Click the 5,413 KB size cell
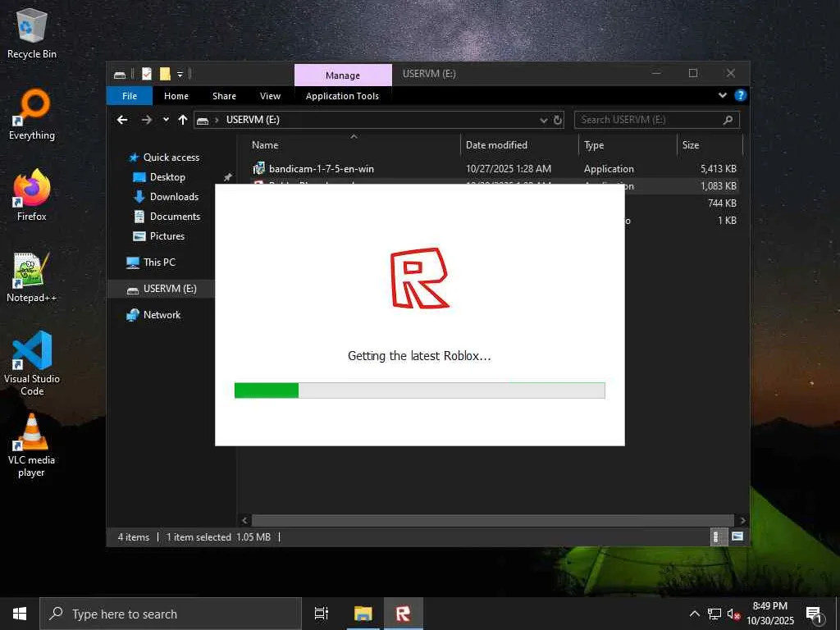This screenshot has width=840, height=630. 719,169
